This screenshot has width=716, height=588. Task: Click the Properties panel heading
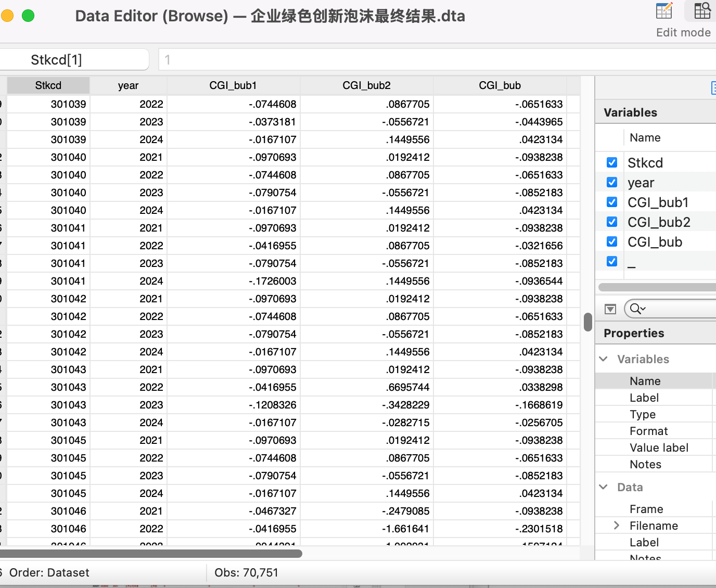coord(634,333)
